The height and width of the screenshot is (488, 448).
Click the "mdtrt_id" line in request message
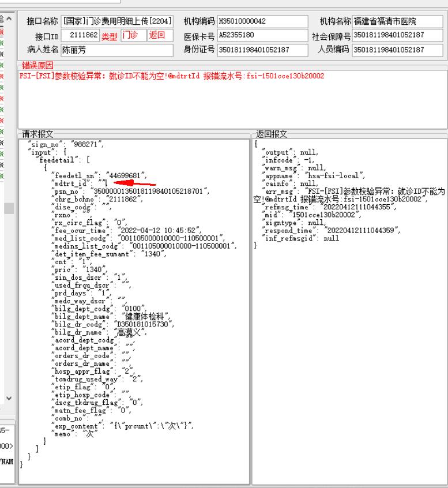79,183
